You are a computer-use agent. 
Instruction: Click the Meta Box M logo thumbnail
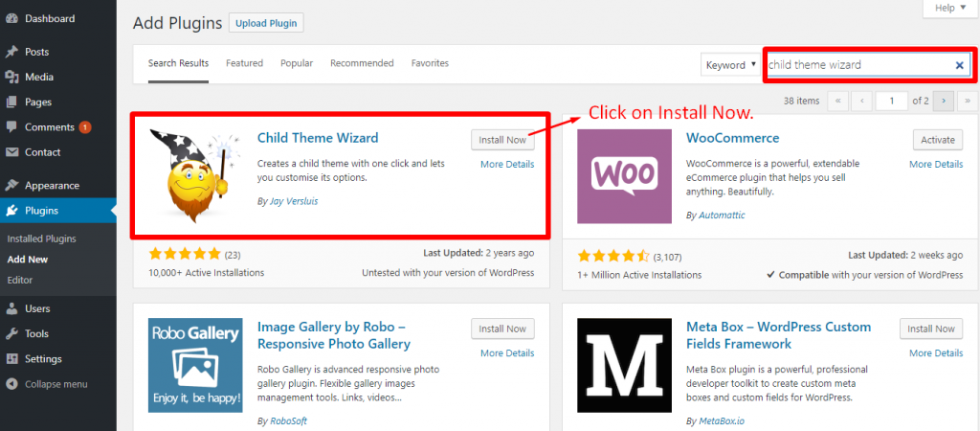pos(624,365)
